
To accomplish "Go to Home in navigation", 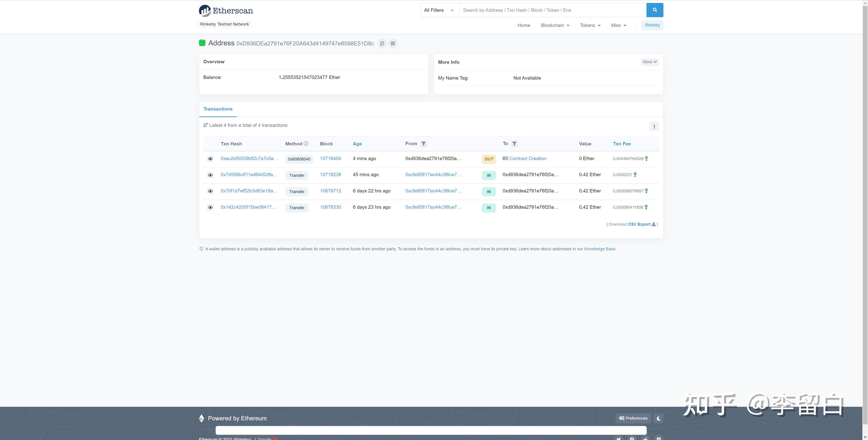I will point(524,25).
